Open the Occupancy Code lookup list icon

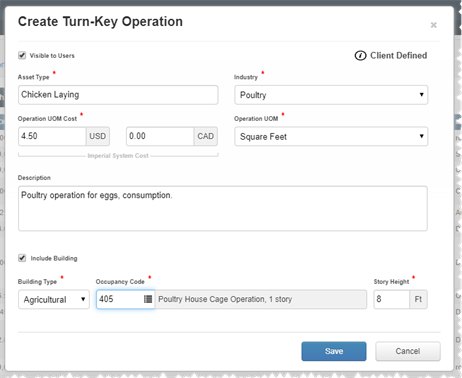click(148, 299)
